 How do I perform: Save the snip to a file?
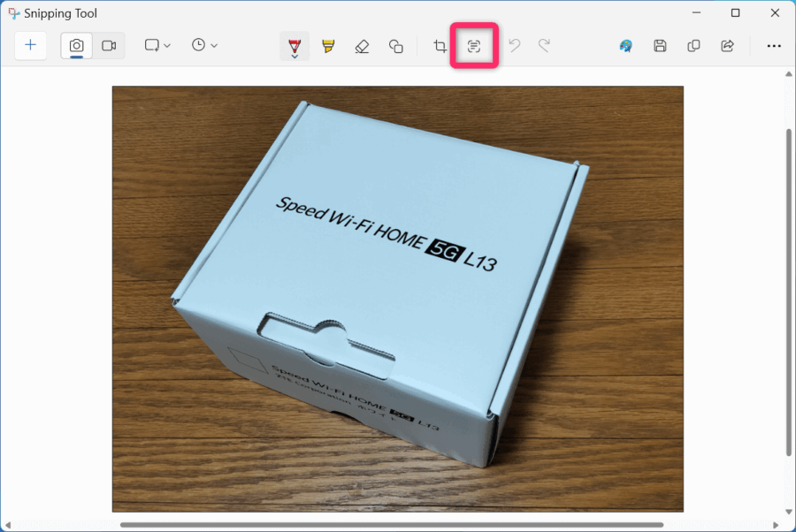click(x=660, y=45)
